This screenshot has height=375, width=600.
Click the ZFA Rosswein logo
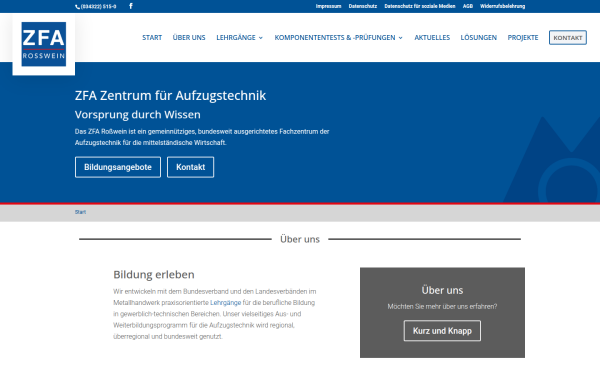pos(44,44)
